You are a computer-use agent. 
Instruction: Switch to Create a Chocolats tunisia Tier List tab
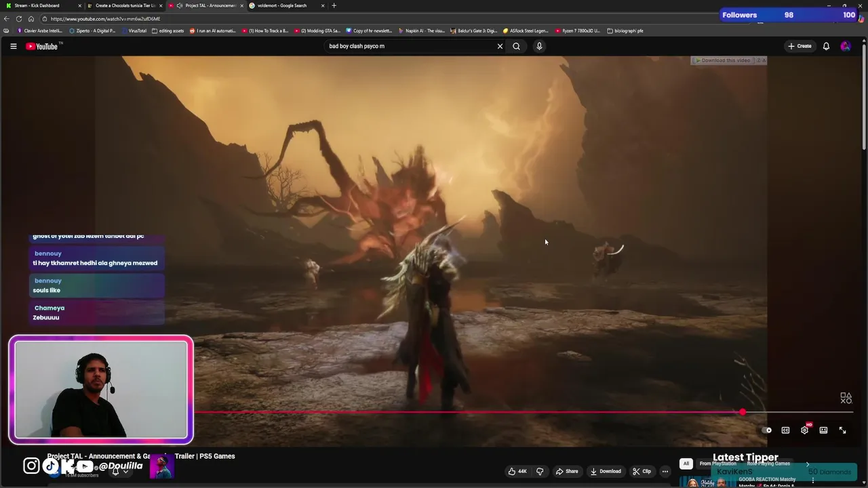pos(125,5)
